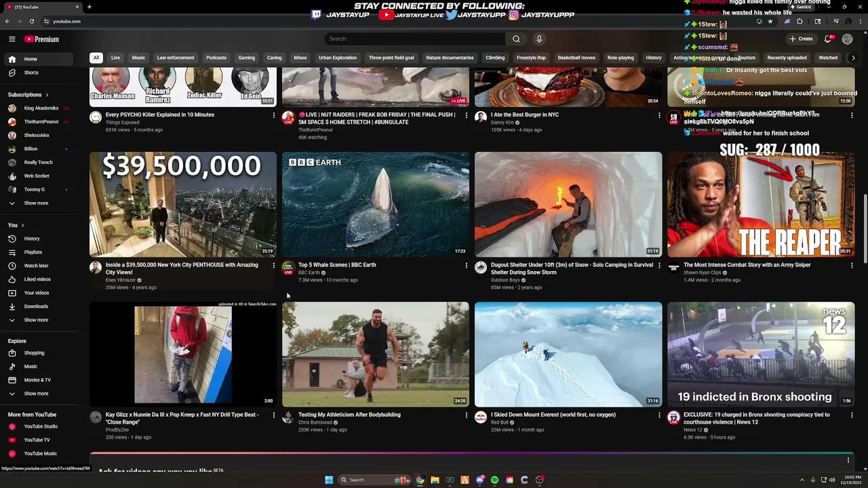Select the Law enforcement filter chip

pos(176,58)
